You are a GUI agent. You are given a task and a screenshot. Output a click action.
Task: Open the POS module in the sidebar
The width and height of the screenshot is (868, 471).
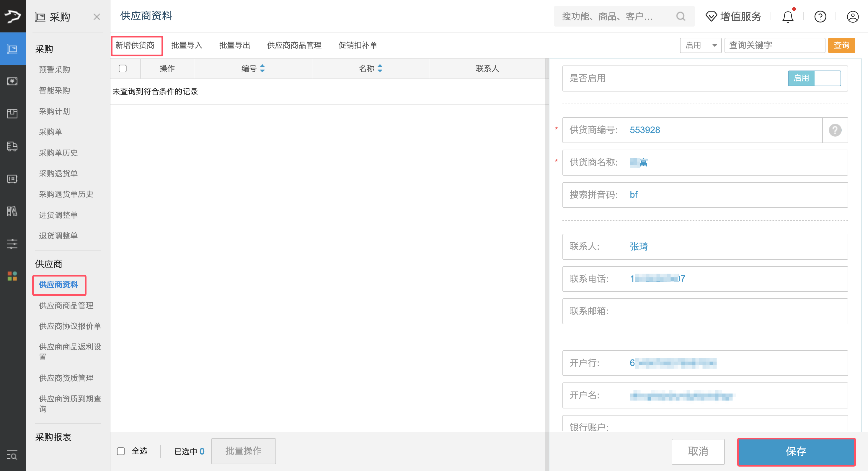coord(12,179)
